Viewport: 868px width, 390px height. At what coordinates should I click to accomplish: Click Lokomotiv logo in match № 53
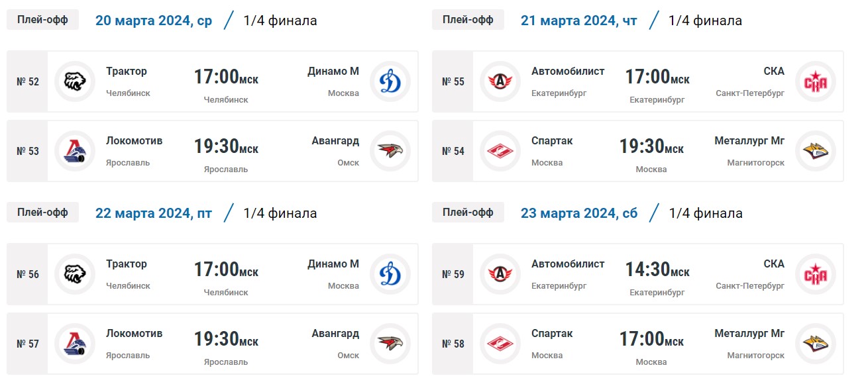74,151
